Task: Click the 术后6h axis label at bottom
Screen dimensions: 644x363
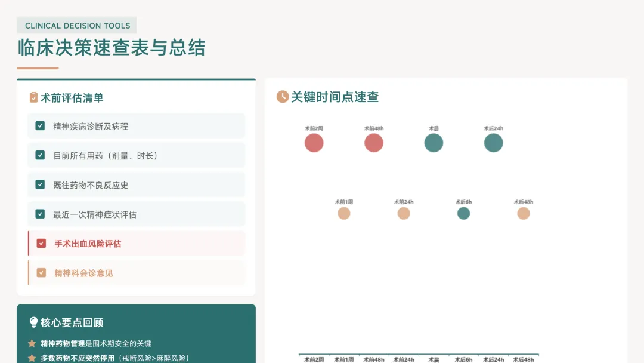Action: click(464, 359)
